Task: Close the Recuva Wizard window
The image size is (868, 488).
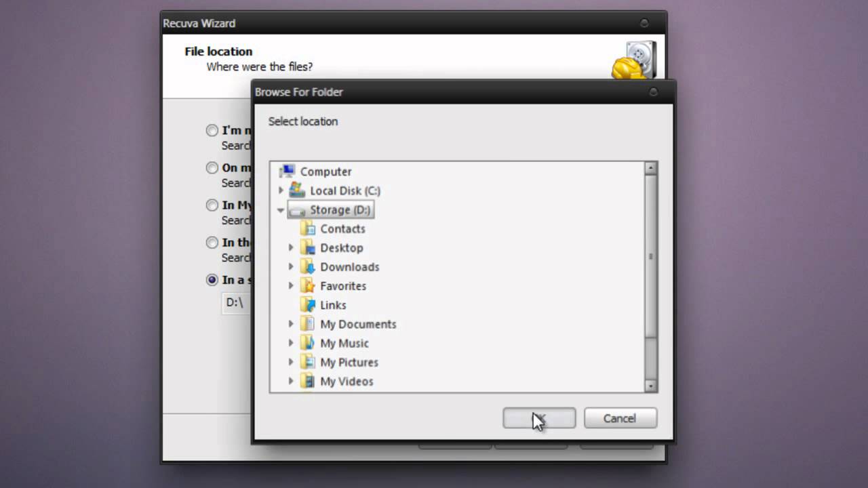Action: [644, 23]
